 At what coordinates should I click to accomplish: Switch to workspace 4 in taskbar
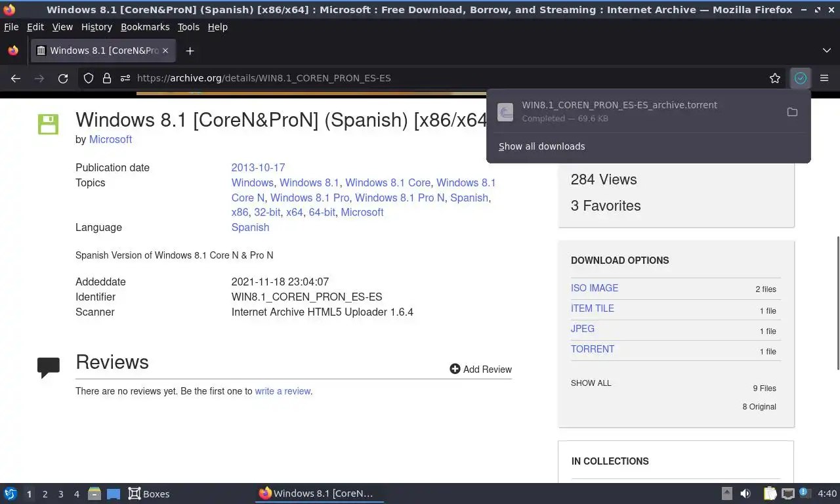point(76,494)
